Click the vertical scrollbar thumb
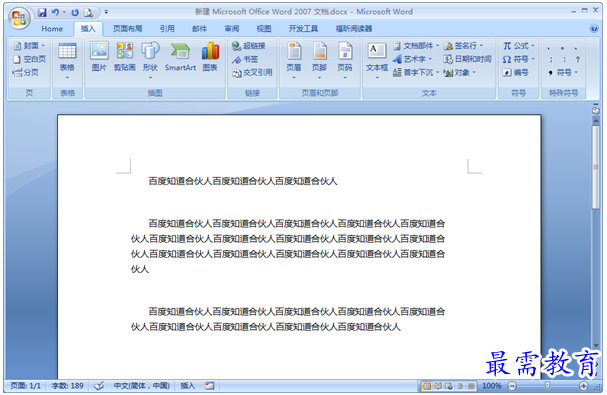 (596, 167)
